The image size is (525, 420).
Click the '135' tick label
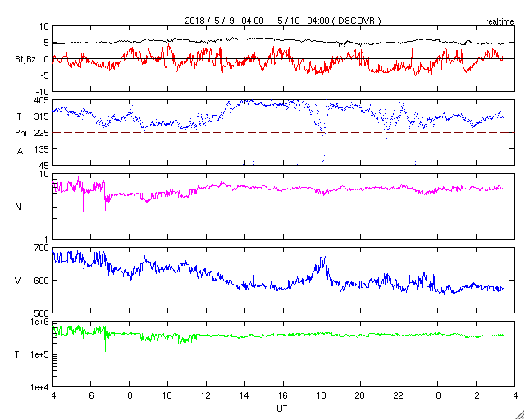43,149
